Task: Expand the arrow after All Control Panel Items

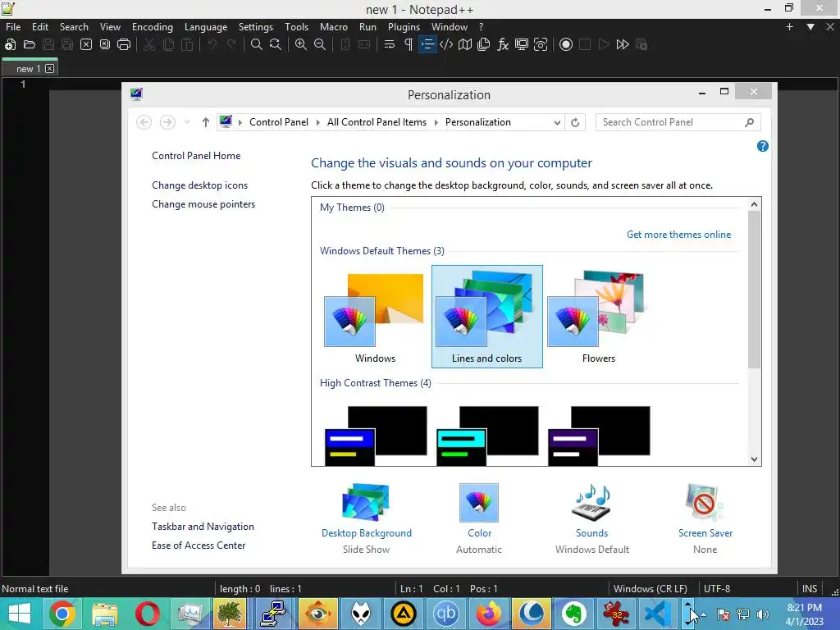Action: pyautogui.click(x=436, y=122)
